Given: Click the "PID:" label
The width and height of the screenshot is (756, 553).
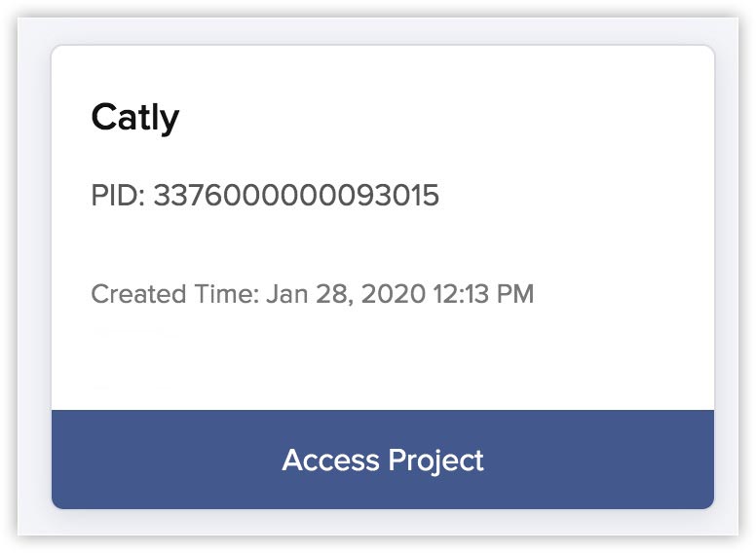Looking at the screenshot, I should pyautogui.click(x=118, y=196).
